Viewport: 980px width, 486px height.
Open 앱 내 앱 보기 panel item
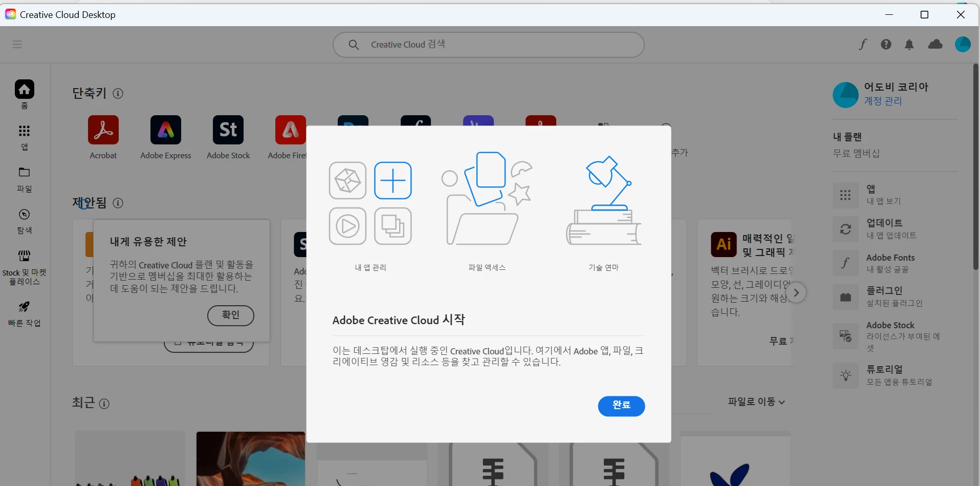(895, 195)
